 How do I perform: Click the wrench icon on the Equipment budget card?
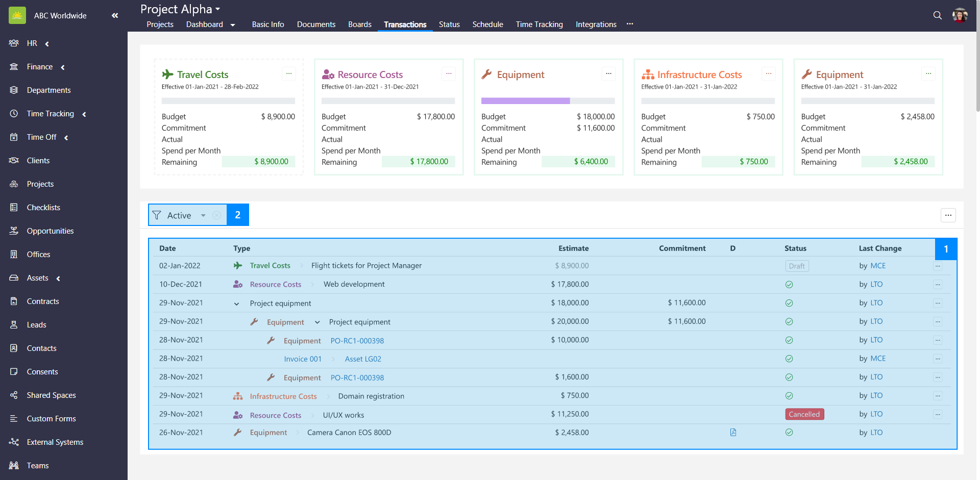pyautogui.click(x=486, y=74)
